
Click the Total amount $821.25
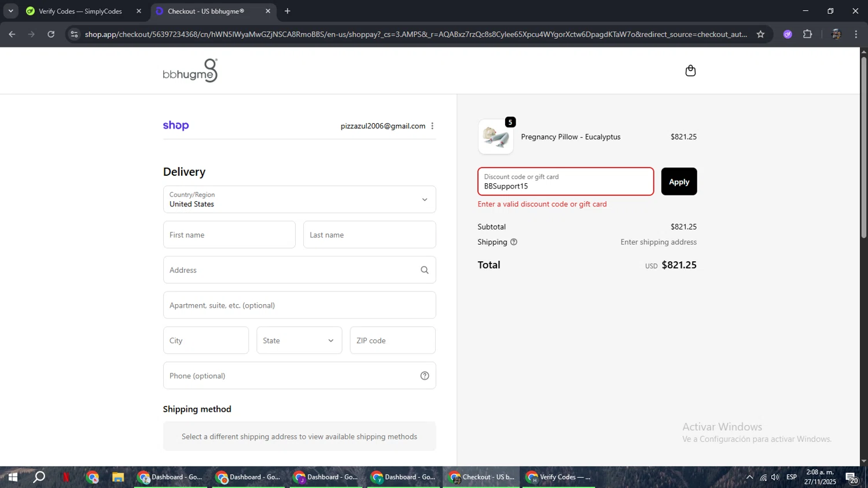pos(679,265)
